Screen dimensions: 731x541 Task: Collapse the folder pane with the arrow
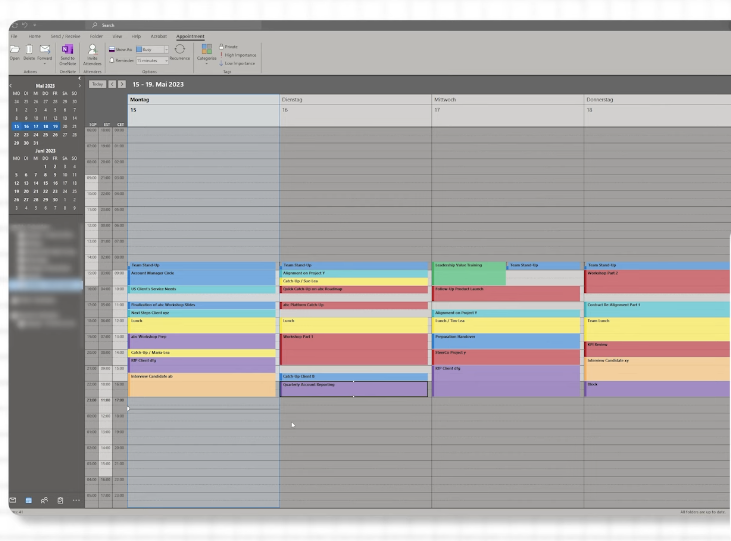(79, 78)
